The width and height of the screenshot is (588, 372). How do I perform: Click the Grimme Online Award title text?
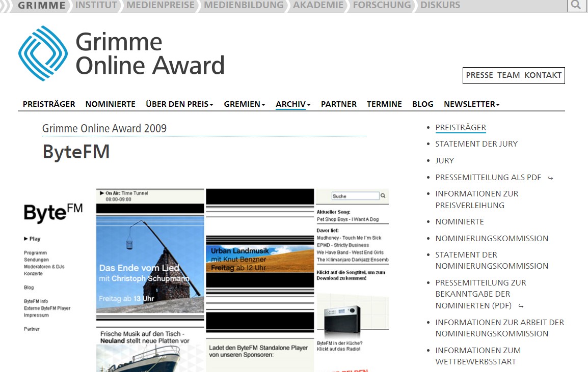(150, 53)
